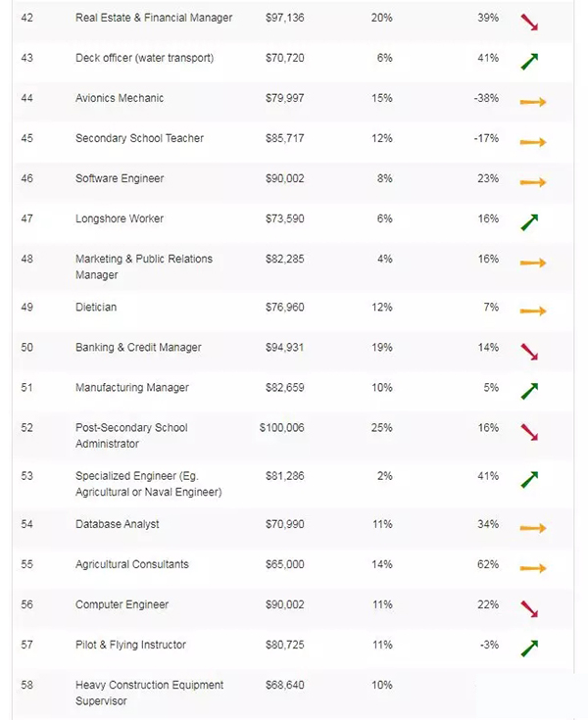Click the red down arrow for Banking & Credit Manager
This screenshot has width=588, height=720.
tap(529, 351)
